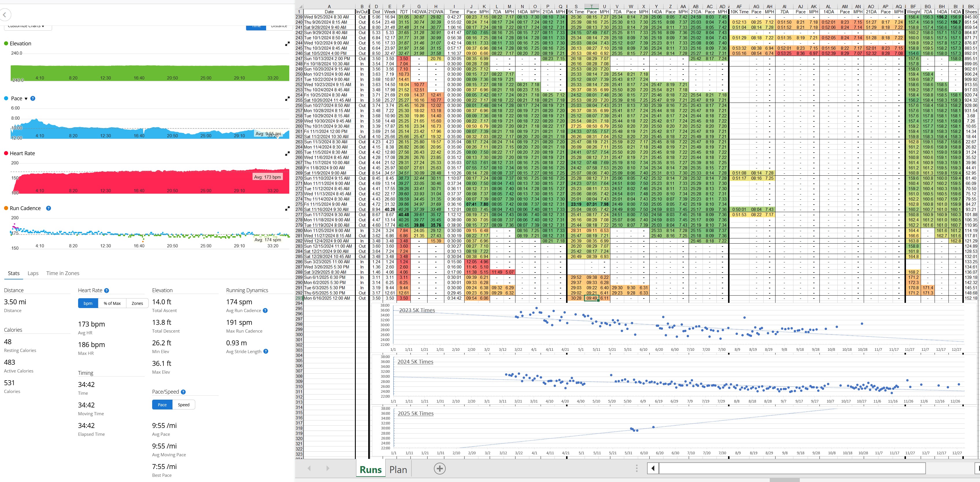Select Excel column T header
The image size is (980, 482).
tap(592, 6)
